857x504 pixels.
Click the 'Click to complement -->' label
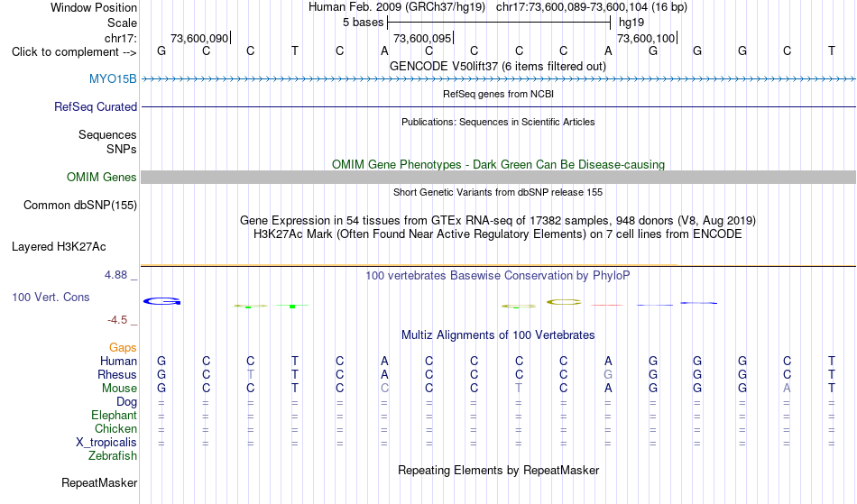(x=74, y=52)
